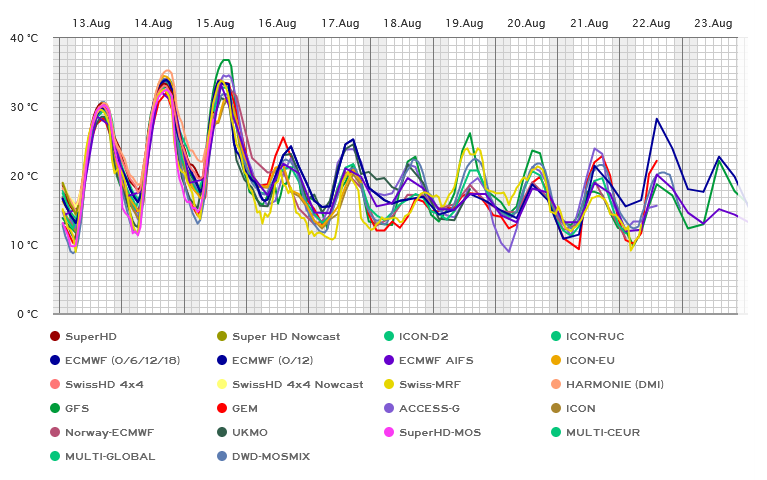Click the 16.Aug date label
Viewport: 767px width, 480px height.
pyautogui.click(x=277, y=23)
